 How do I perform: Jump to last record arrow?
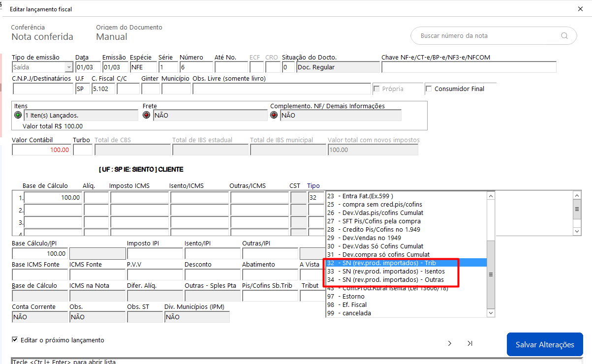(470, 343)
